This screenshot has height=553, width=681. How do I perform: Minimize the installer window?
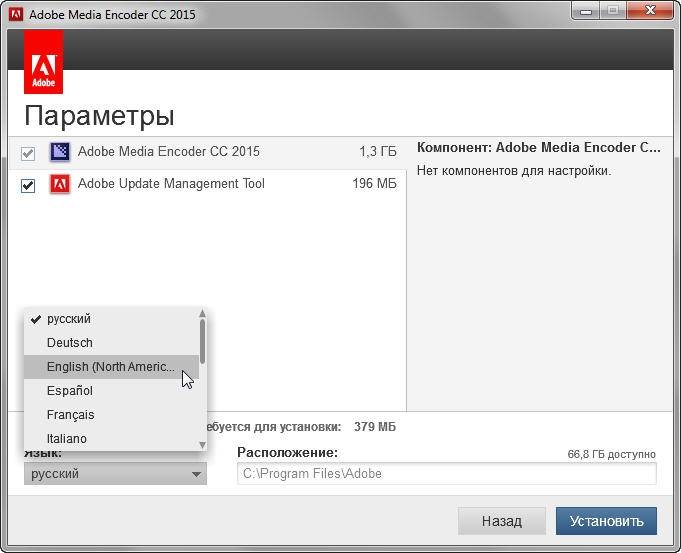pos(586,11)
